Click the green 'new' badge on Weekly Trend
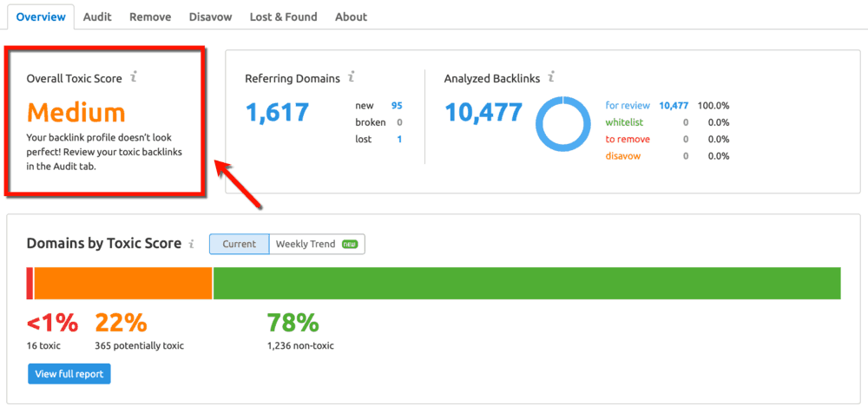 (x=349, y=244)
